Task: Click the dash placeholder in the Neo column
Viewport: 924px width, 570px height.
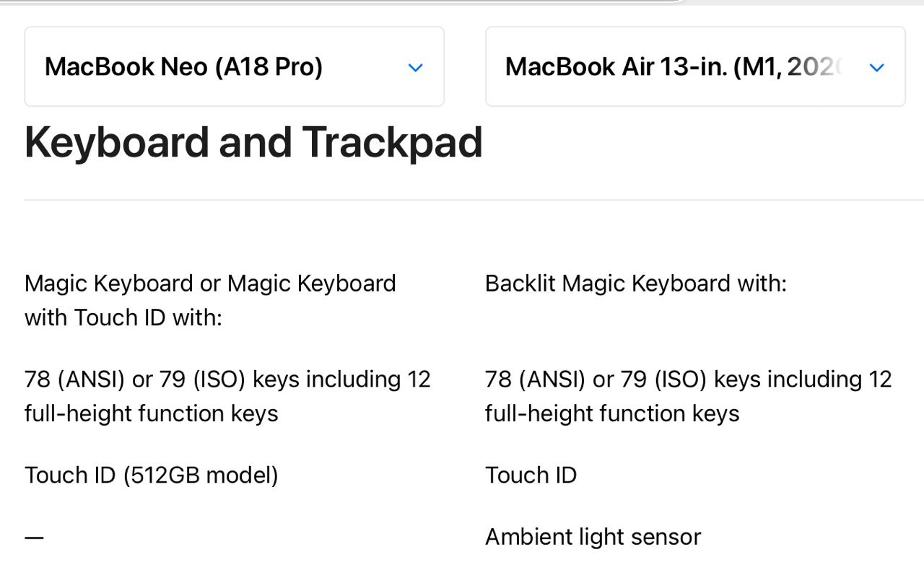Action: point(34,538)
